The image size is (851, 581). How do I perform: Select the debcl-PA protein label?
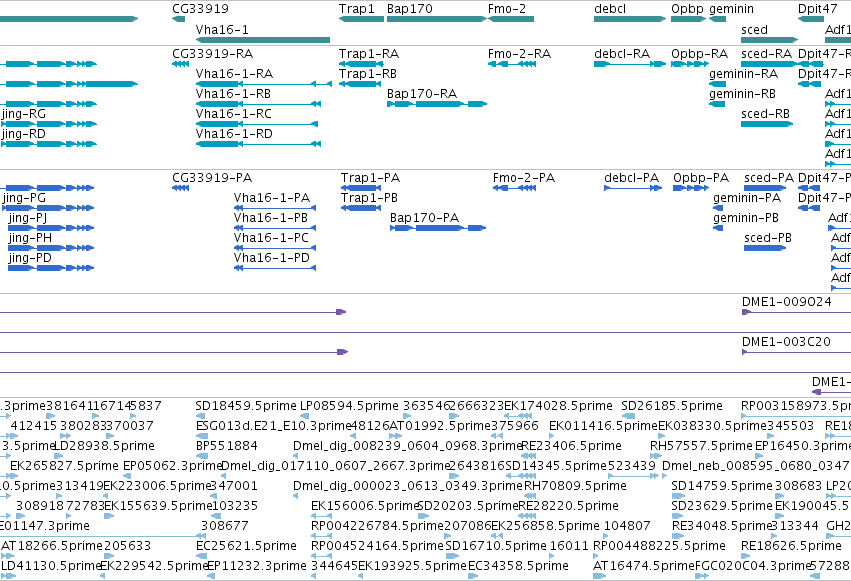(x=632, y=178)
